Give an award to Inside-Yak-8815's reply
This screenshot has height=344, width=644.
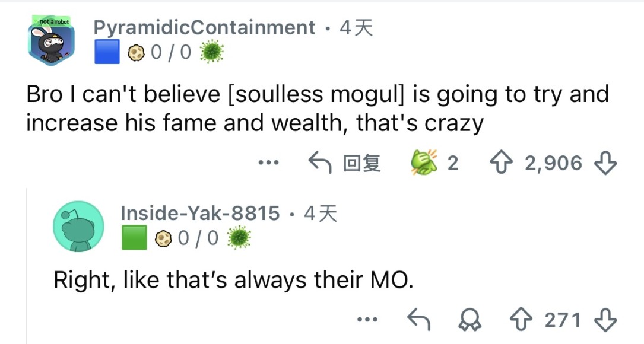click(x=472, y=320)
